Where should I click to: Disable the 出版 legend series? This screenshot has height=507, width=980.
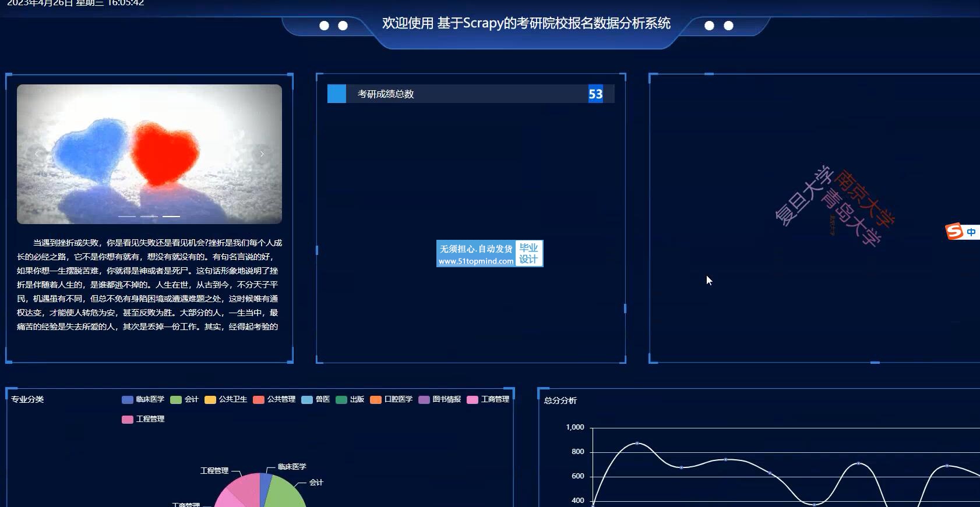coord(350,399)
